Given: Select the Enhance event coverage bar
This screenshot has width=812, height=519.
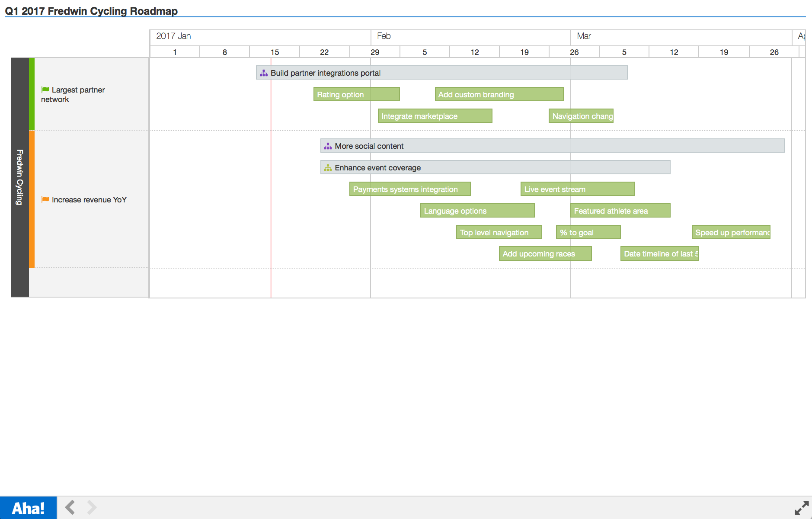Looking at the screenshot, I should tap(496, 167).
